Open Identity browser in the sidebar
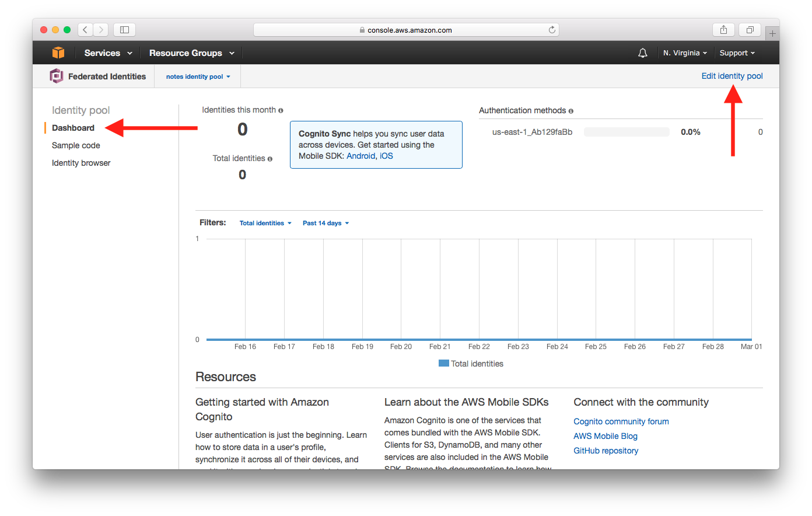This screenshot has width=812, height=516. tap(81, 163)
